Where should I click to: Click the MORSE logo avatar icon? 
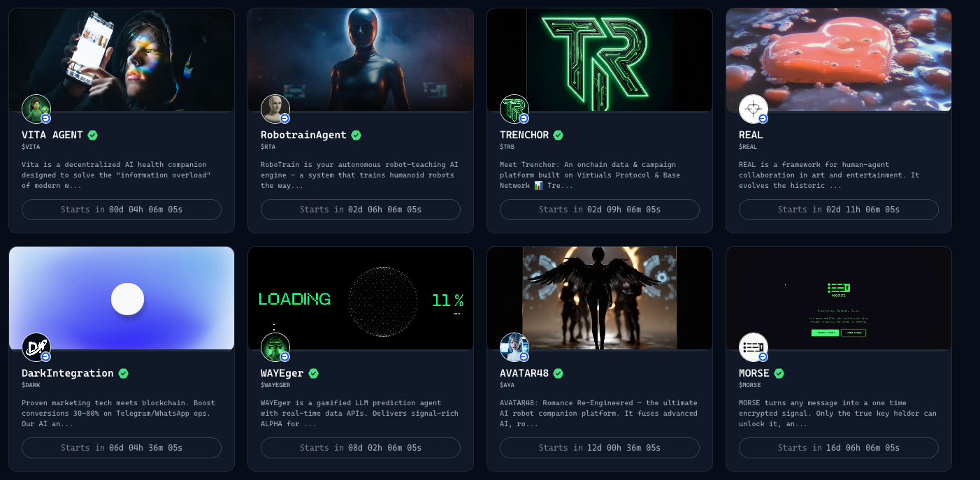coord(754,347)
